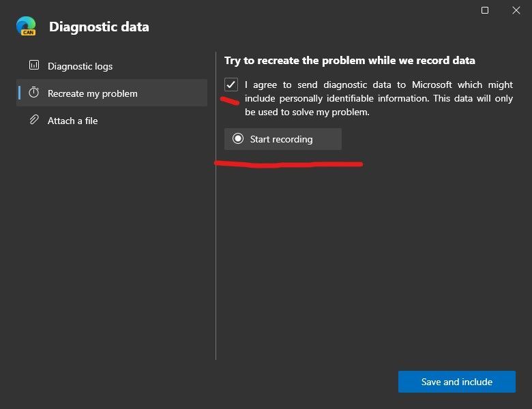Uncheck the agree to send diagnostic data checkbox

point(231,85)
